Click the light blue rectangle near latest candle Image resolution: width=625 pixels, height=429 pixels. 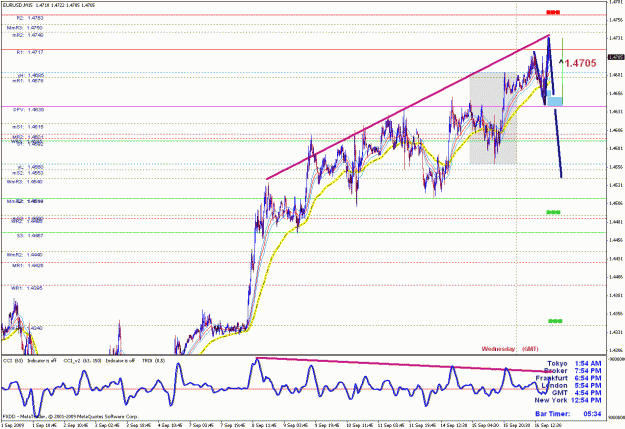pyautogui.click(x=555, y=101)
